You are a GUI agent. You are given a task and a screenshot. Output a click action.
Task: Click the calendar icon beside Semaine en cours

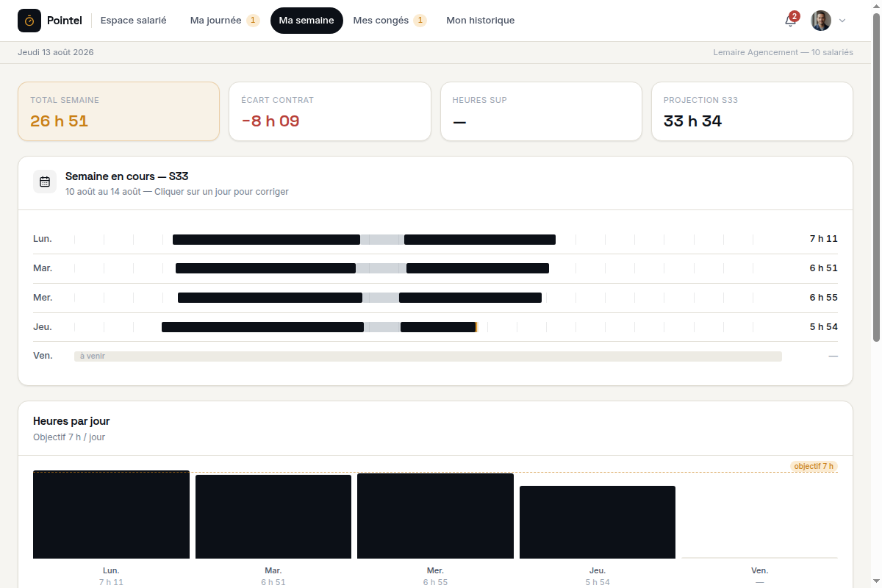point(45,182)
